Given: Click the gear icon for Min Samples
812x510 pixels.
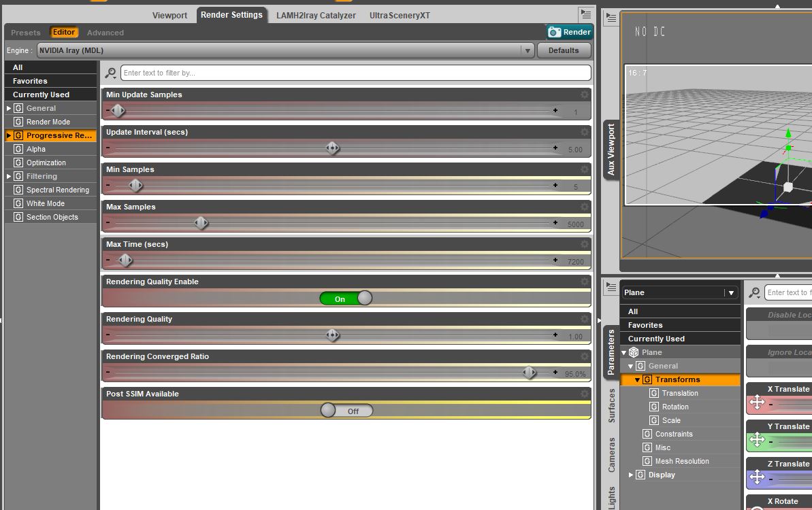Looking at the screenshot, I should [x=585, y=169].
